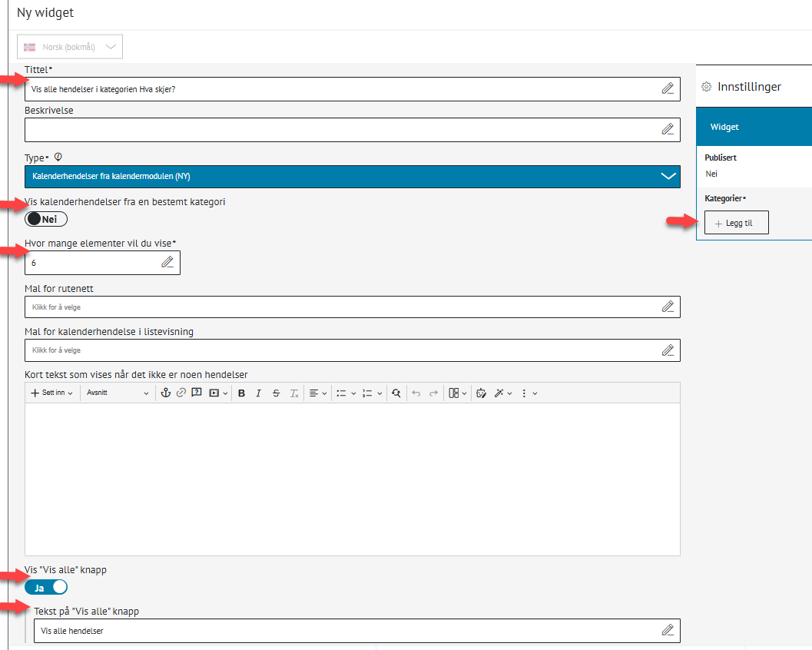
Task: Open the Norsk (bokmål) language dropdown
Action: click(x=70, y=47)
